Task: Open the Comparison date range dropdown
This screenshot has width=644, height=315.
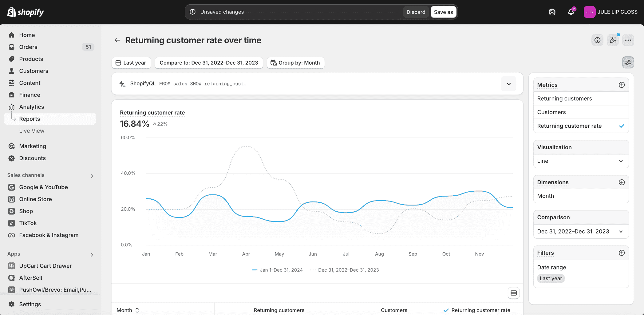Action: (x=581, y=231)
